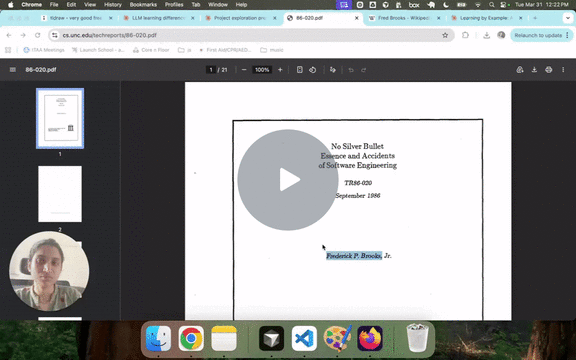Image resolution: width=576 pixels, height=360 pixels.
Task: Open Launch School bookmark
Action: (x=98, y=50)
